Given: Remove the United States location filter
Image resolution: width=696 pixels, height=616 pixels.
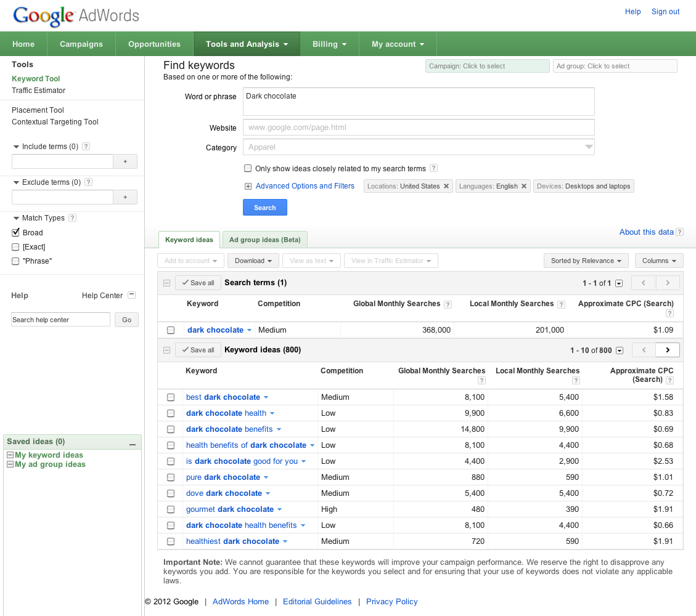Looking at the screenshot, I should (446, 186).
